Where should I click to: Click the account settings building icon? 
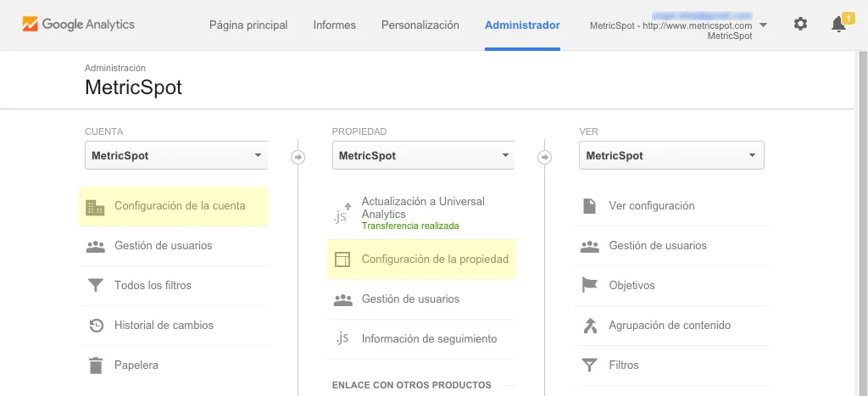point(95,207)
